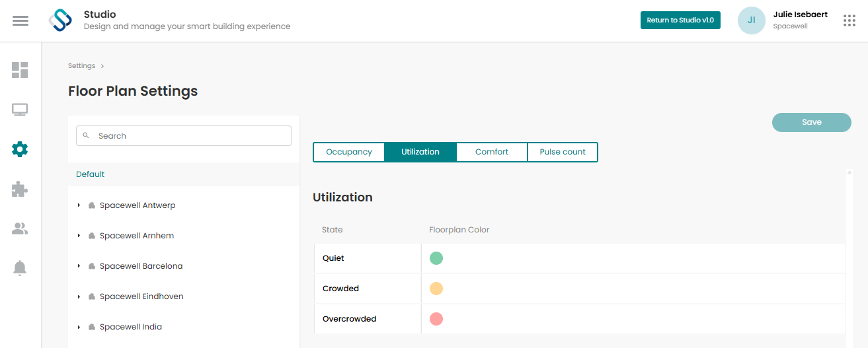
Task: Click Return to Studio v1.0 button
Action: 680,20
